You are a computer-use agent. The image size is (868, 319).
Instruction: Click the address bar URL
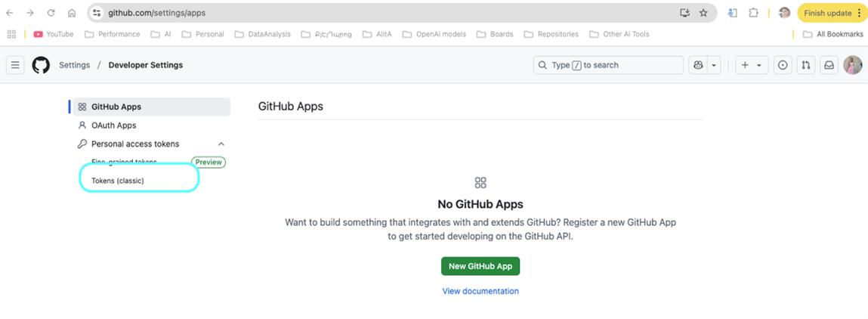point(156,13)
